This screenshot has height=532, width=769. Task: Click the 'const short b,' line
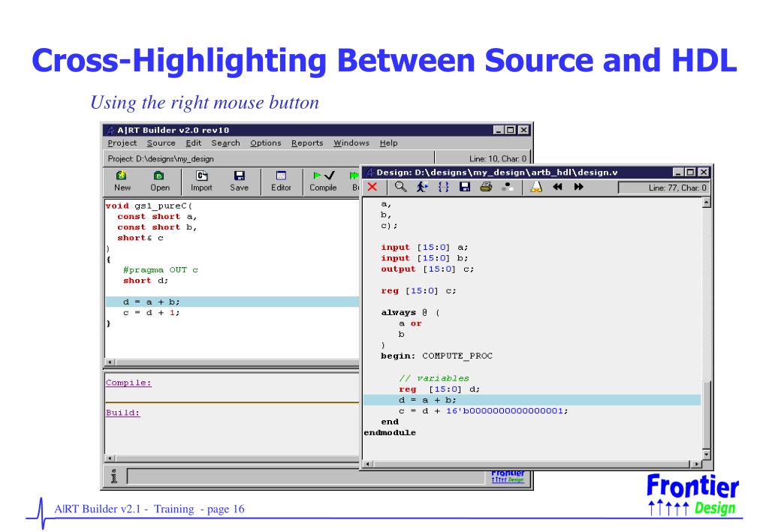pyautogui.click(x=157, y=227)
